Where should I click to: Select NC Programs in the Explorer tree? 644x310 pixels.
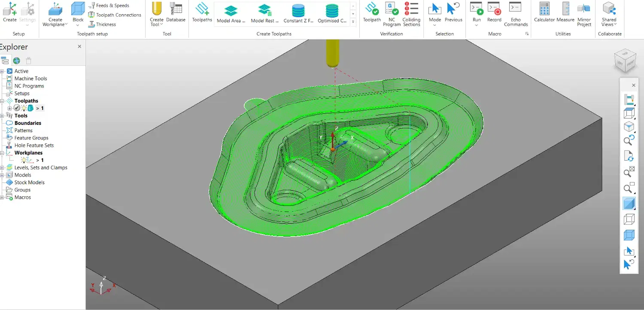[x=29, y=86]
